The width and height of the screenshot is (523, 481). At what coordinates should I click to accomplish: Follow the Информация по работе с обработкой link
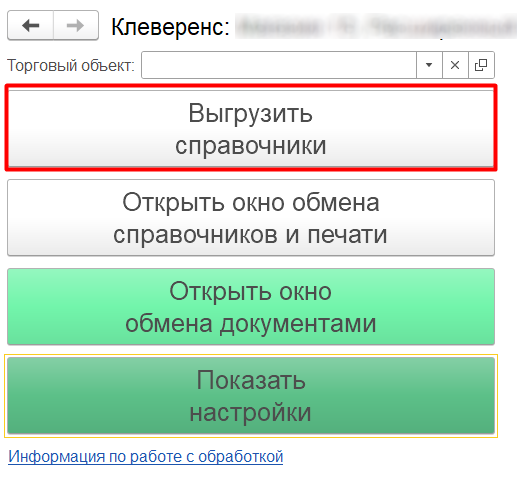tap(146, 456)
